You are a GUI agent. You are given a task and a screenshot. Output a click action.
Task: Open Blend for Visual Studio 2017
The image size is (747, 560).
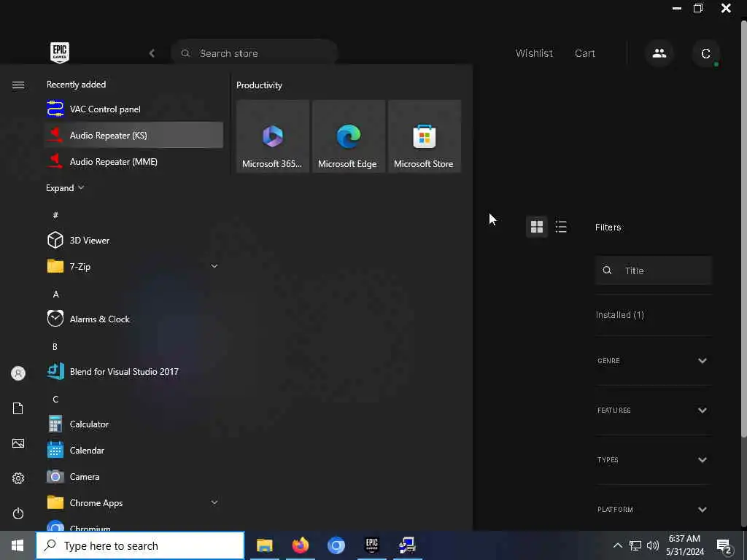133,371
